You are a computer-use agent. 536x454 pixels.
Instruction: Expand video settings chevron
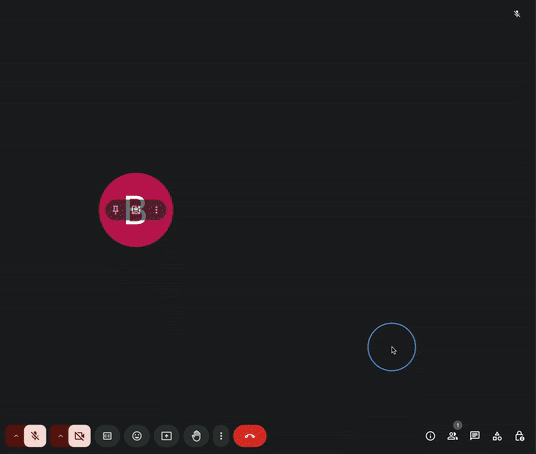60,436
